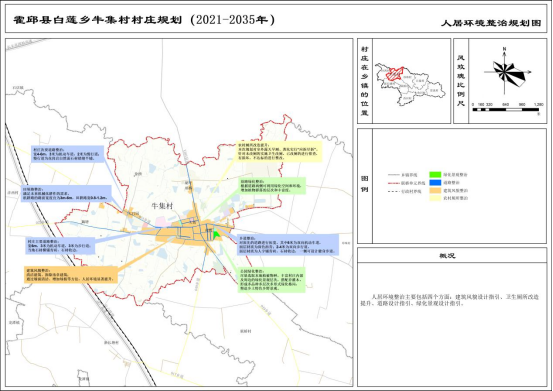The width and height of the screenshot is (553, 391).
Task: Click the main plan title 霍邱县白莲乡牛集村村庄规划
Action: coord(98,20)
